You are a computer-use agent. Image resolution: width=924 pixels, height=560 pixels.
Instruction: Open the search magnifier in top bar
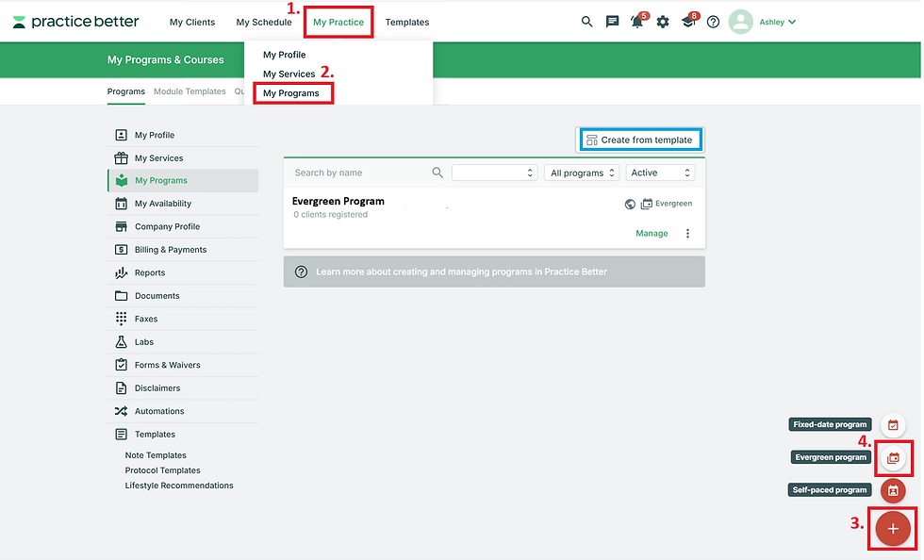tap(586, 21)
